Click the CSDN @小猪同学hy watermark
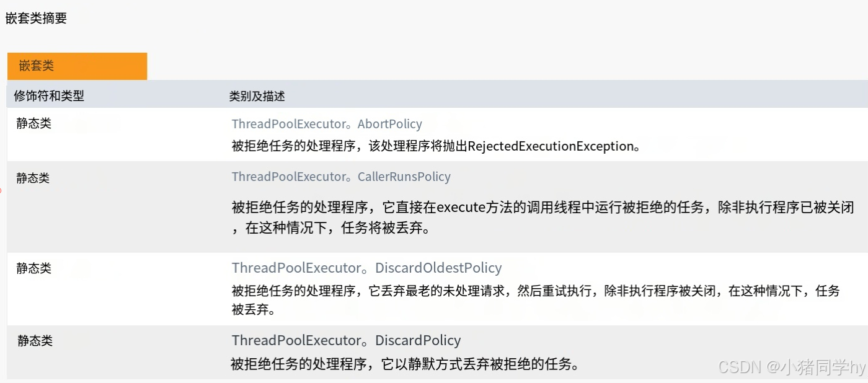868x383 pixels. coord(792,367)
